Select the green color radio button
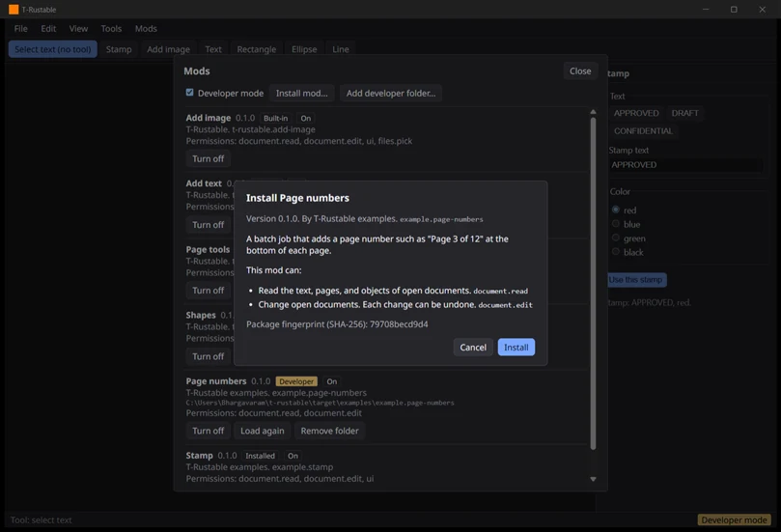 (616, 238)
